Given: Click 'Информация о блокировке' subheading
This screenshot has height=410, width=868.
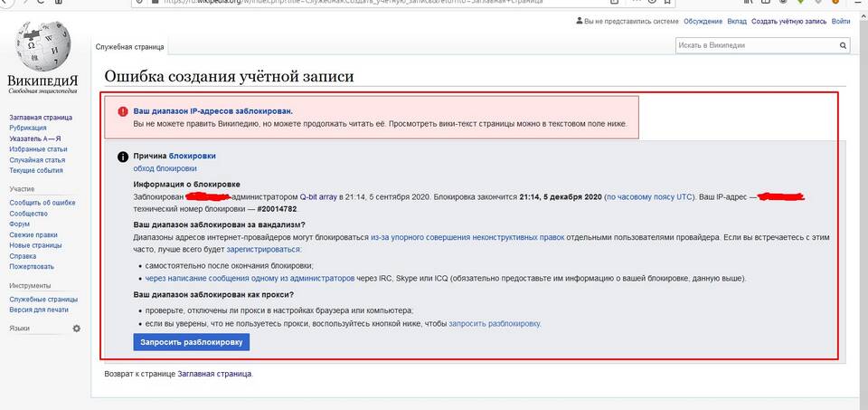Looking at the screenshot, I should (187, 185).
